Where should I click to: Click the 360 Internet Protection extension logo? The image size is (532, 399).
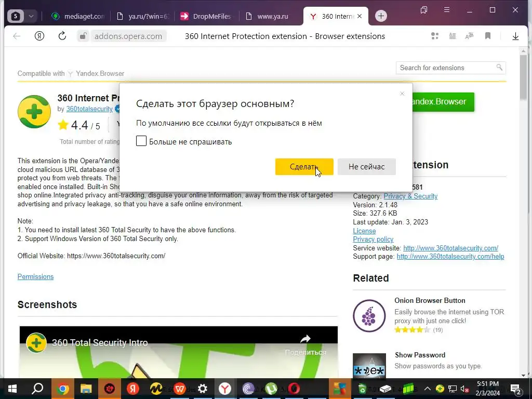[34, 112]
